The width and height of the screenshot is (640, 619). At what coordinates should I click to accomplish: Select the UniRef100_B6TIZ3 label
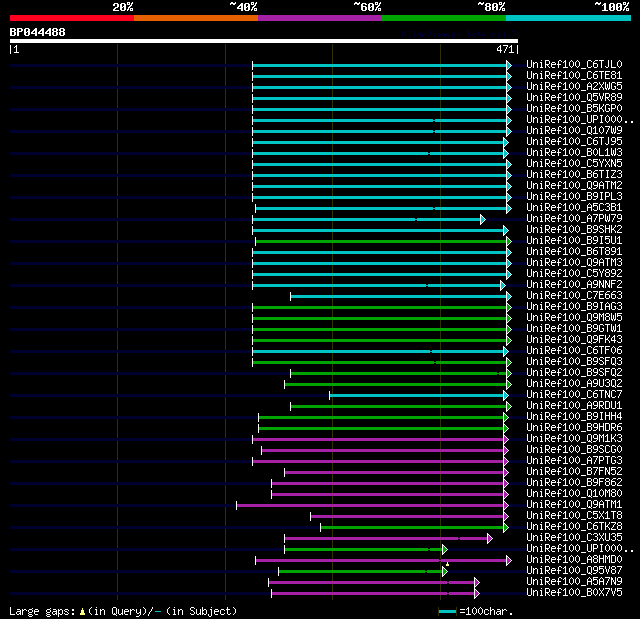(574, 175)
